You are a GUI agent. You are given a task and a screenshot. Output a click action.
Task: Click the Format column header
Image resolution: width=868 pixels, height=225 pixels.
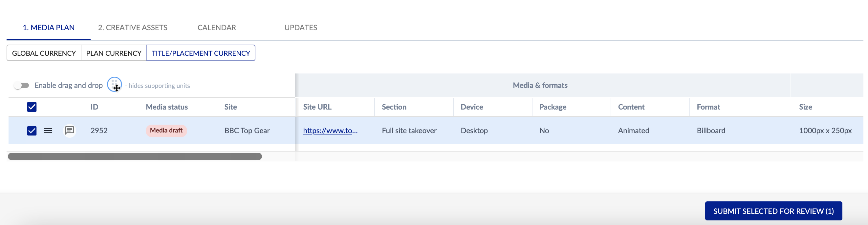tap(708, 107)
